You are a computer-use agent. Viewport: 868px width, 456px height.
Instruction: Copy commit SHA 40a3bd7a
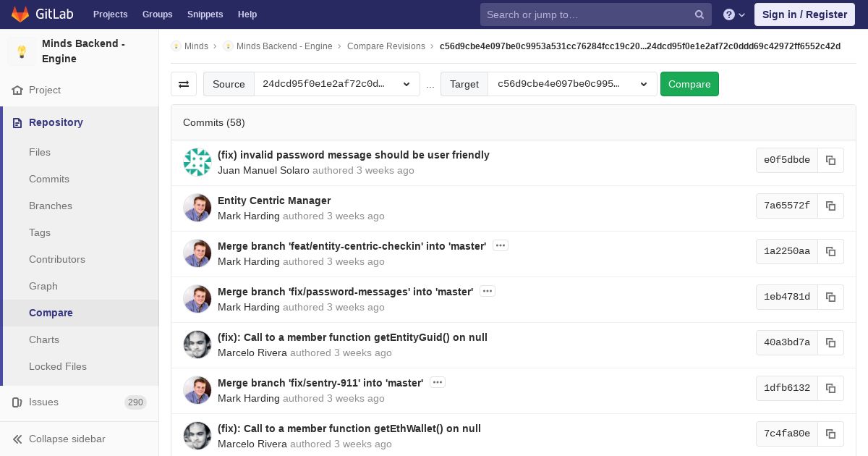(x=830, y=342)
